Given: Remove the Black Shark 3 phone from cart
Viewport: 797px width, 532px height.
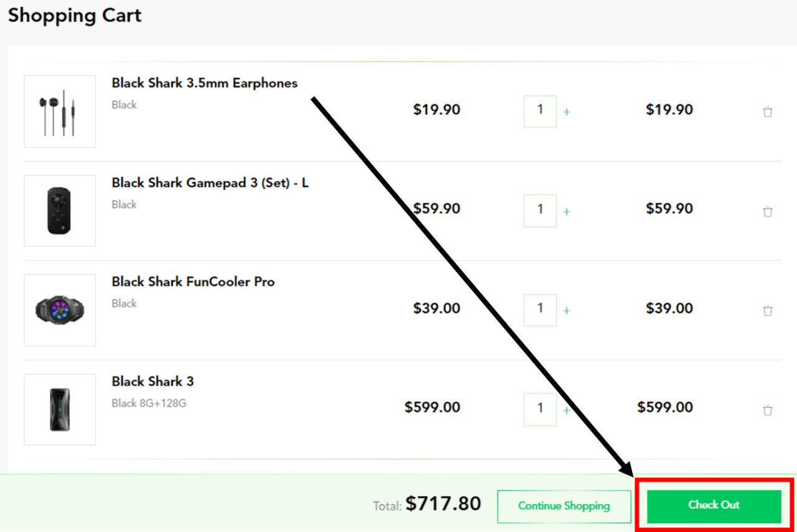Looking at the screenshot, I should pos(768,409).
